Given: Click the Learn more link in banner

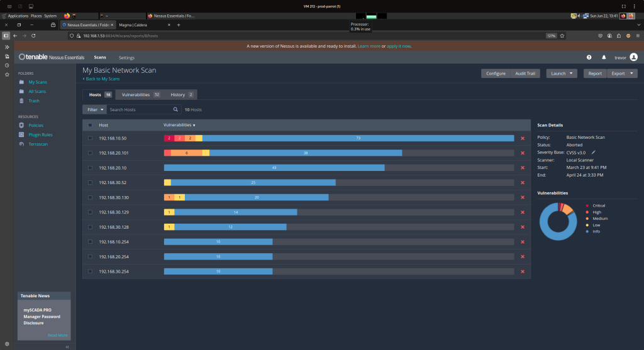Looking at the screenshot, I should tap(369, 46).
